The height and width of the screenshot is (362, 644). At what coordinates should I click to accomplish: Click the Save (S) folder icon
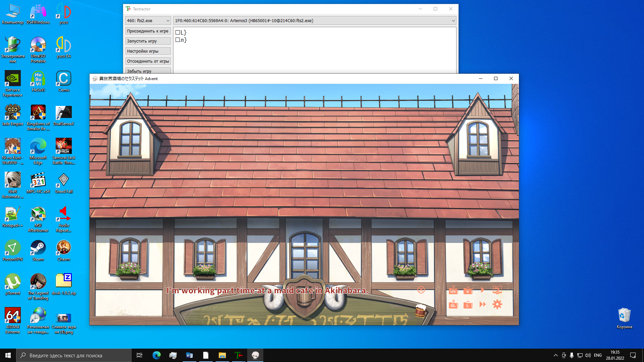click(468, 290)
